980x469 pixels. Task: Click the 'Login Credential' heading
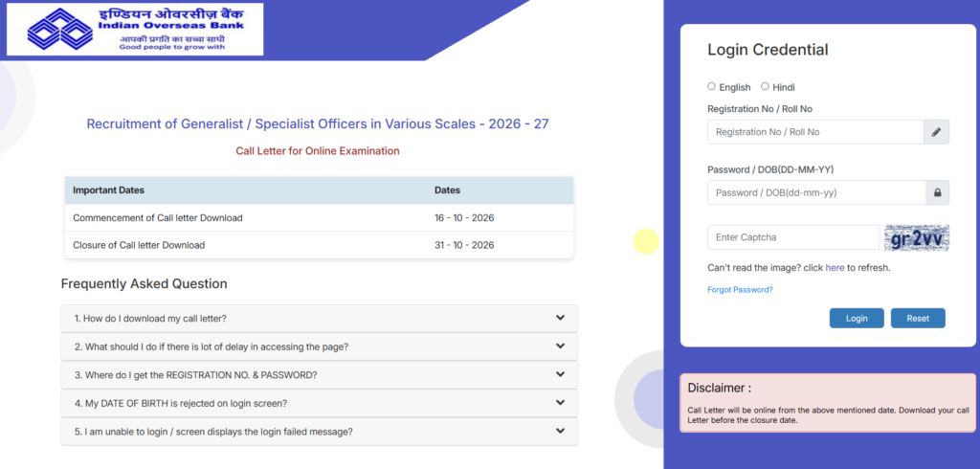pos(768,50)
